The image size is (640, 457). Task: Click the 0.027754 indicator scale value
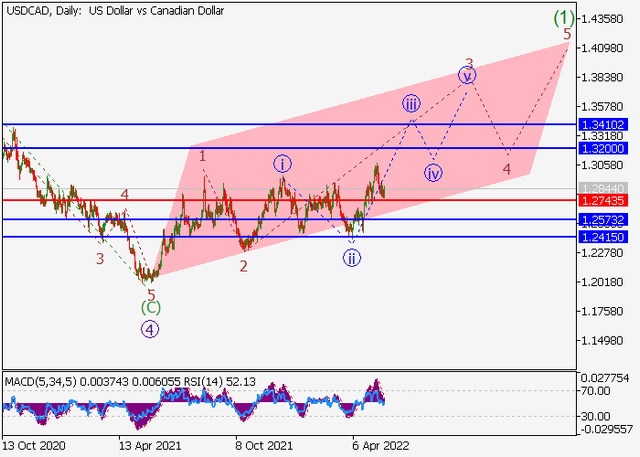point(605,379)
